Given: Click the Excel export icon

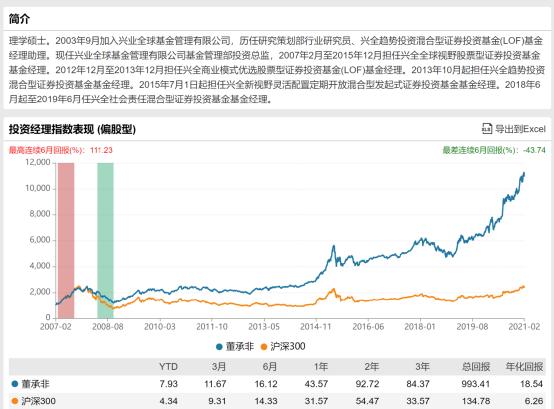Looking at the screenshot, I should coord(487,129).
